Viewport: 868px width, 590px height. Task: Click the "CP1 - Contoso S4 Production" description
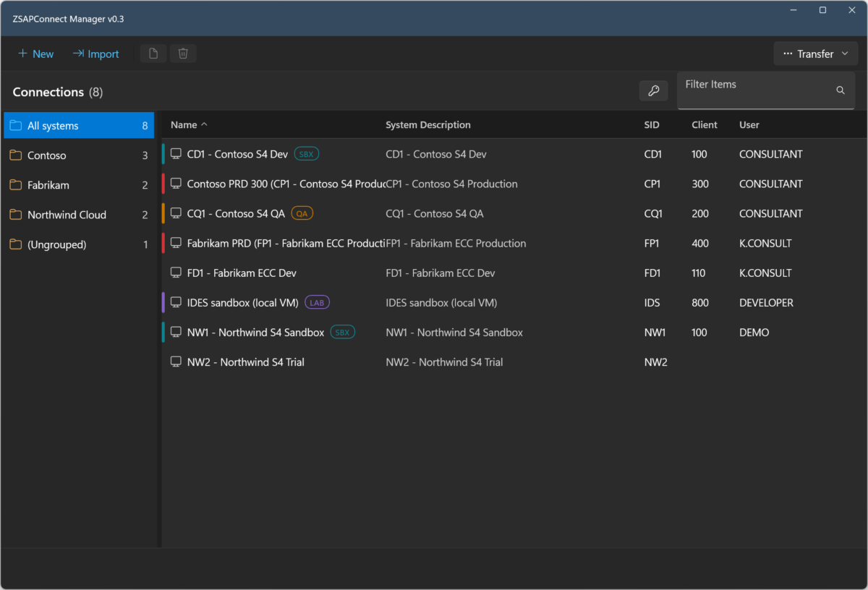coord(452,184)
